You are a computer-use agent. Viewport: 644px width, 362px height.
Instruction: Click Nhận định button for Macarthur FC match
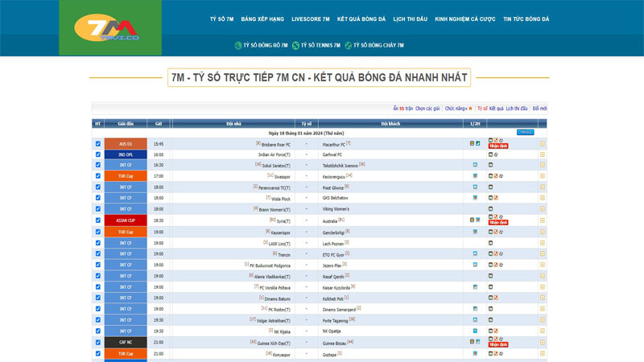(498, 147)
